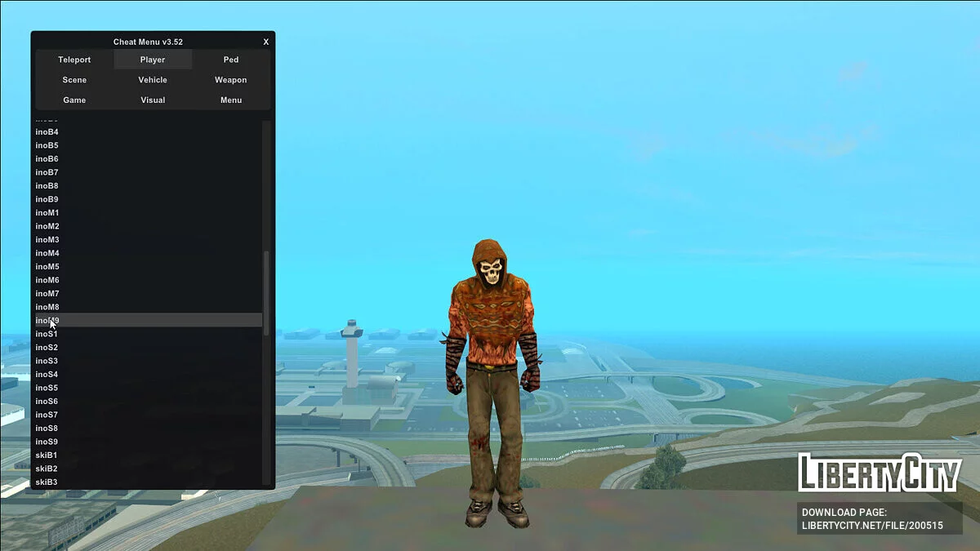Choose the inoS6 skin entry
Image resolution: width=980 pixels, height=551 pixels.
tap(47, 402)
